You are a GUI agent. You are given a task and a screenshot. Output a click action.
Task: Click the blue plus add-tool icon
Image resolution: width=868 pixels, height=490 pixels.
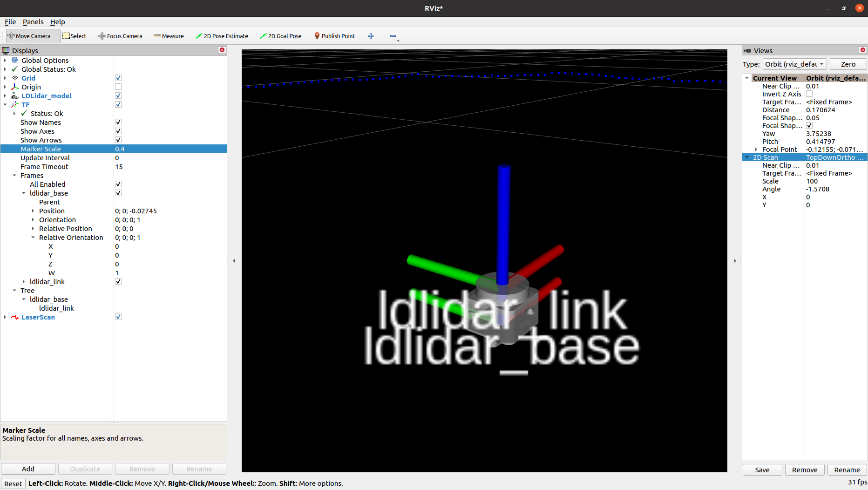point(371,36)
